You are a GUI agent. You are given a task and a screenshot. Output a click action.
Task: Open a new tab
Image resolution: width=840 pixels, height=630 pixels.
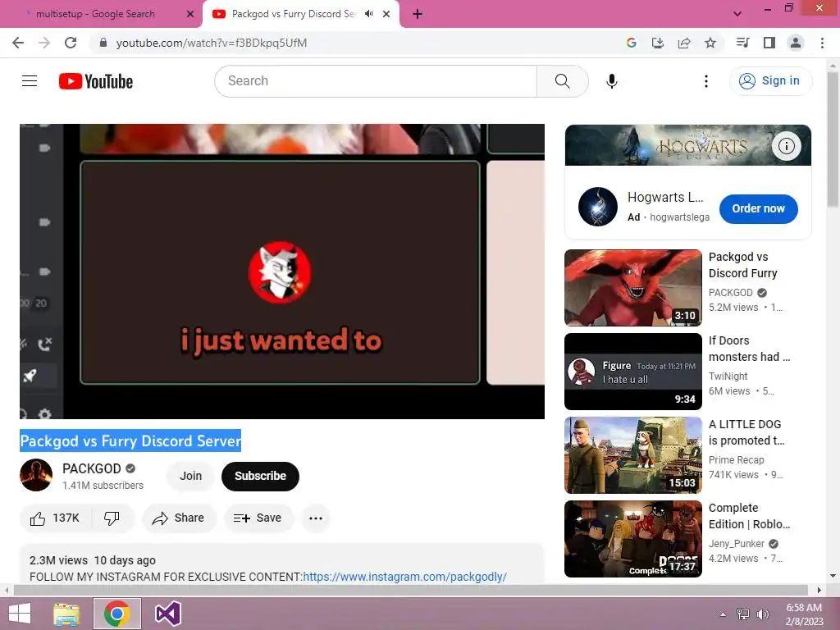pyautogui.click(x=418, y=15)
